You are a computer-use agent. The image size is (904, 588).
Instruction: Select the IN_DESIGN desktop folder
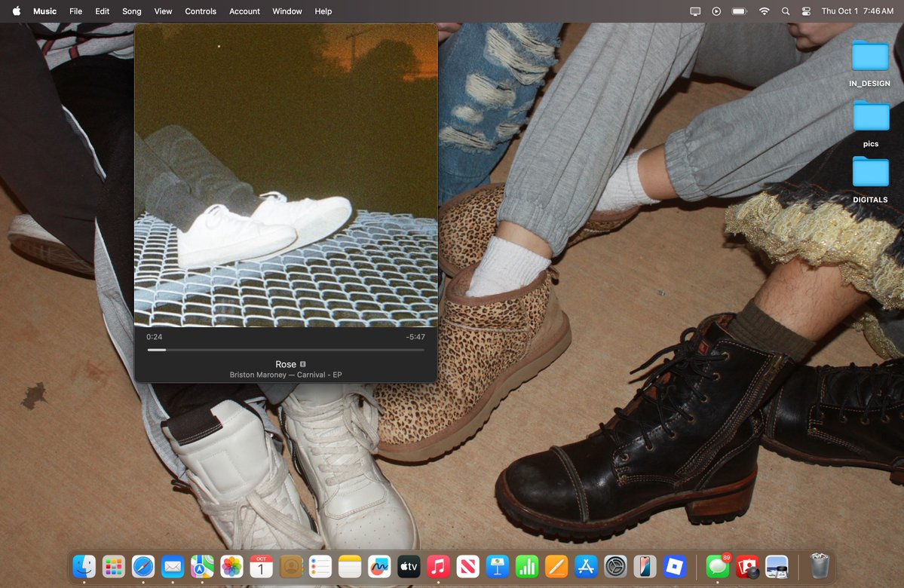coord(869,63)
